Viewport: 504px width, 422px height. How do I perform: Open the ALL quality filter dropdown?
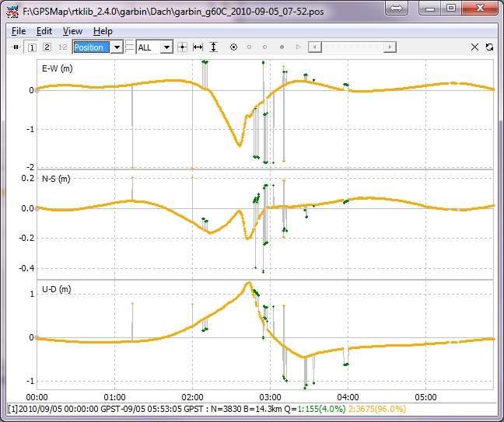click(166, 47)
